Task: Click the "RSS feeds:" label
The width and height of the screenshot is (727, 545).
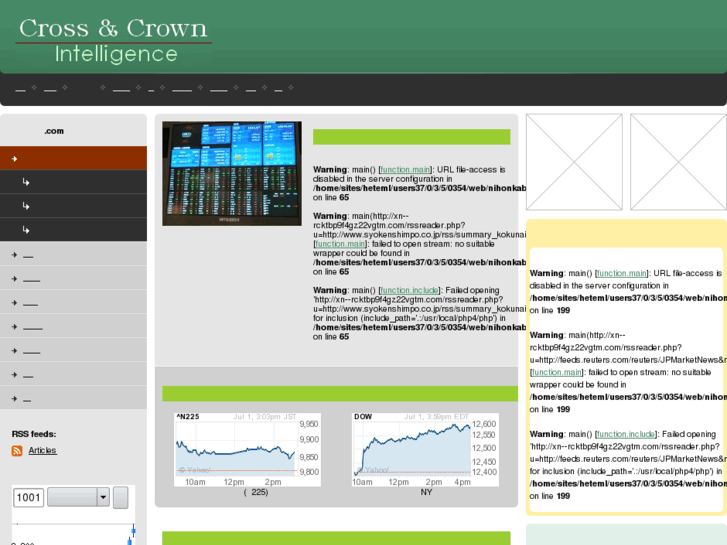Action: (x=34, y=434)
